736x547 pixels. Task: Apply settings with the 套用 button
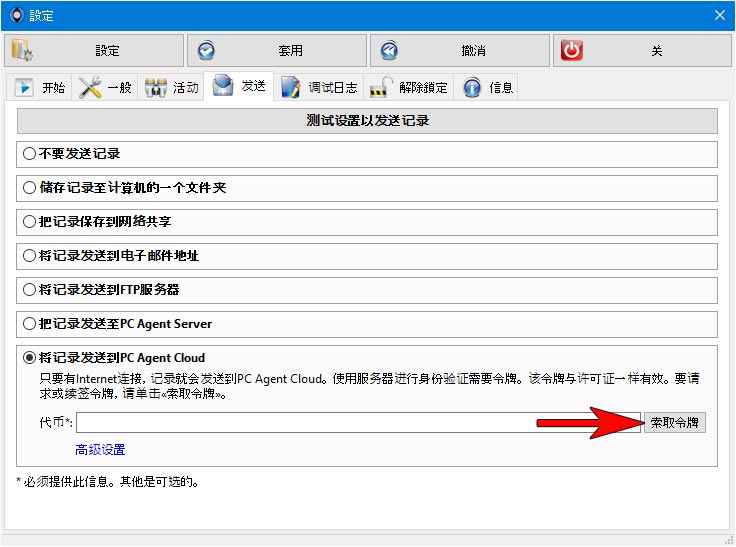click(277, 51)
